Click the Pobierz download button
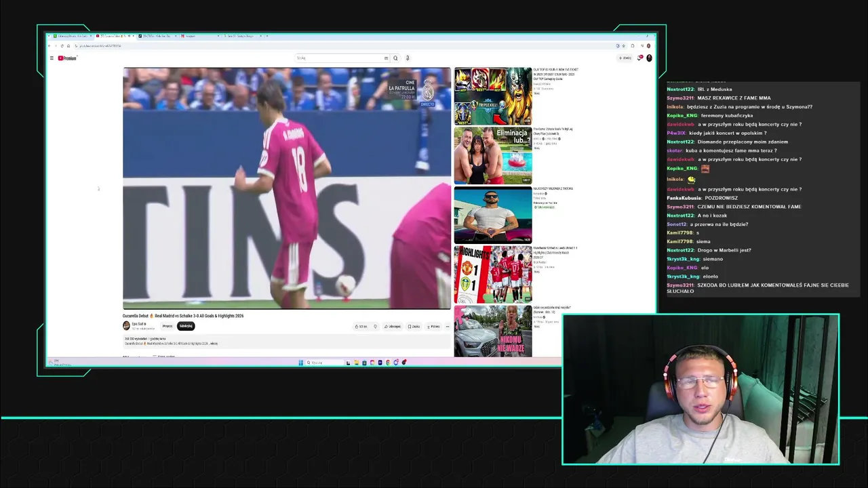Screen dimensions: 868x488 [x=433, y=327]
